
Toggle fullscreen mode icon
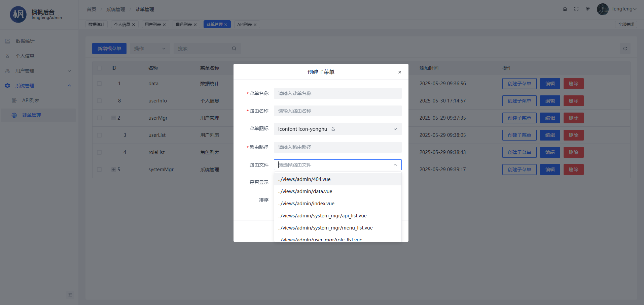point(576,9)
